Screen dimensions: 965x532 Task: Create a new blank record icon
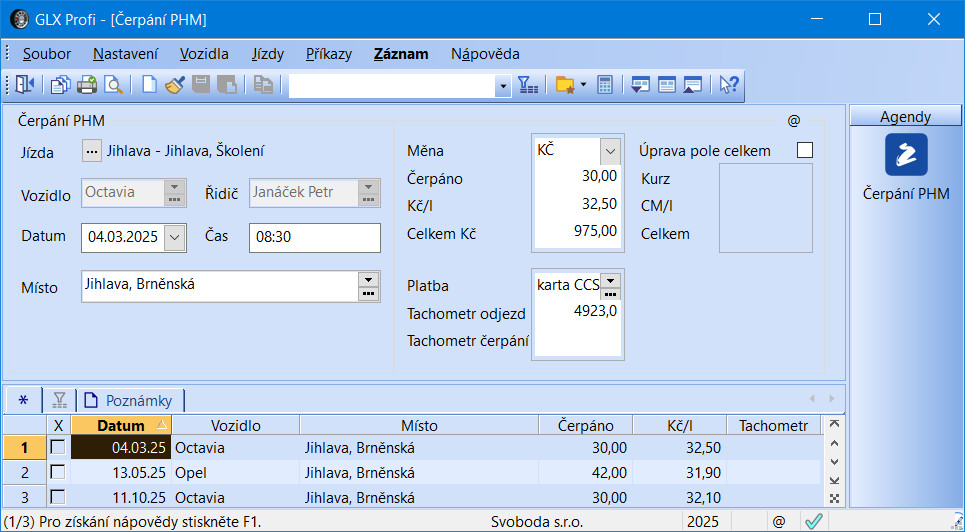[x=149, y=85]
